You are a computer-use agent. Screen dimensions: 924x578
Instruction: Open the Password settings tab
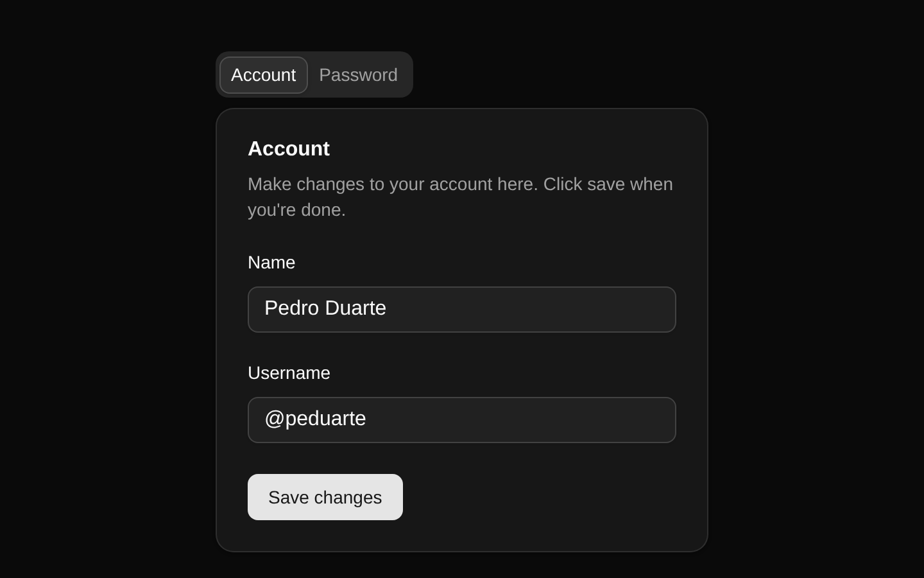tap(358, 75)
